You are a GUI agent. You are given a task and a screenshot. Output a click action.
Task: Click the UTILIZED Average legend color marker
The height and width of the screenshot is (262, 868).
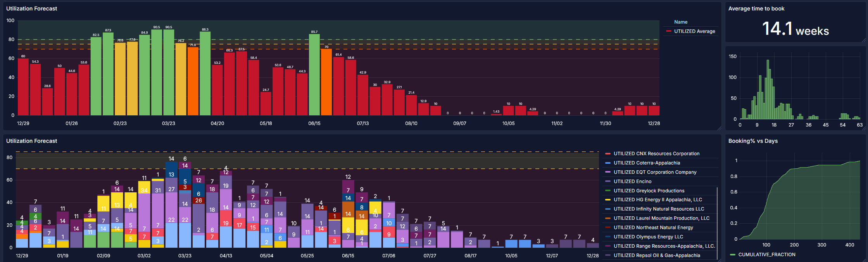coord(669,31)
